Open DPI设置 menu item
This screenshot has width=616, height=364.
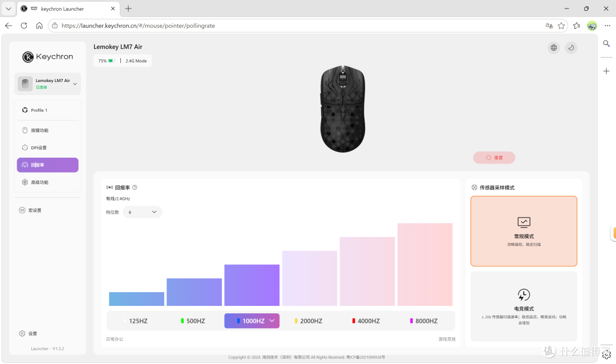click(x=47, y=148)
